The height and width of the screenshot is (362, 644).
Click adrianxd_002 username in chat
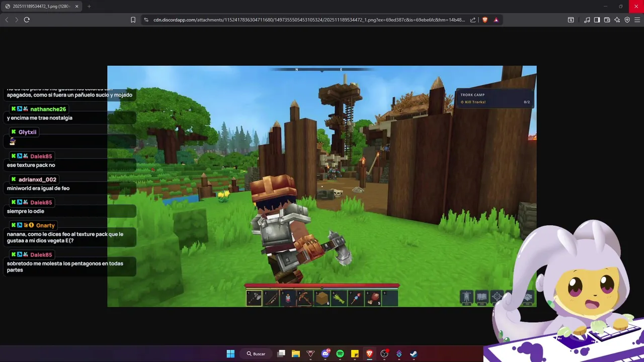coord(37,179)
